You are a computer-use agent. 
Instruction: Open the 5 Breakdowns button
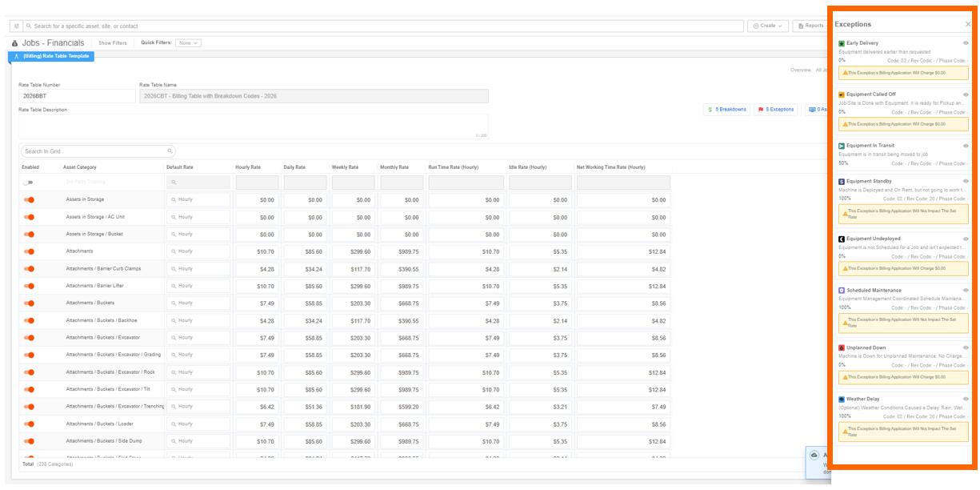[x=726, y=109]
